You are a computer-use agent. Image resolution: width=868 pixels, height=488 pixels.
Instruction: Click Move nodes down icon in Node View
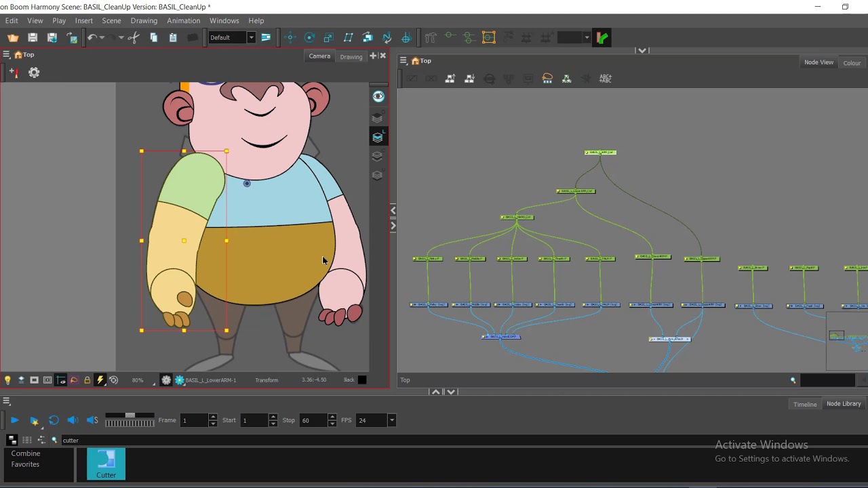tap(469, 79)
